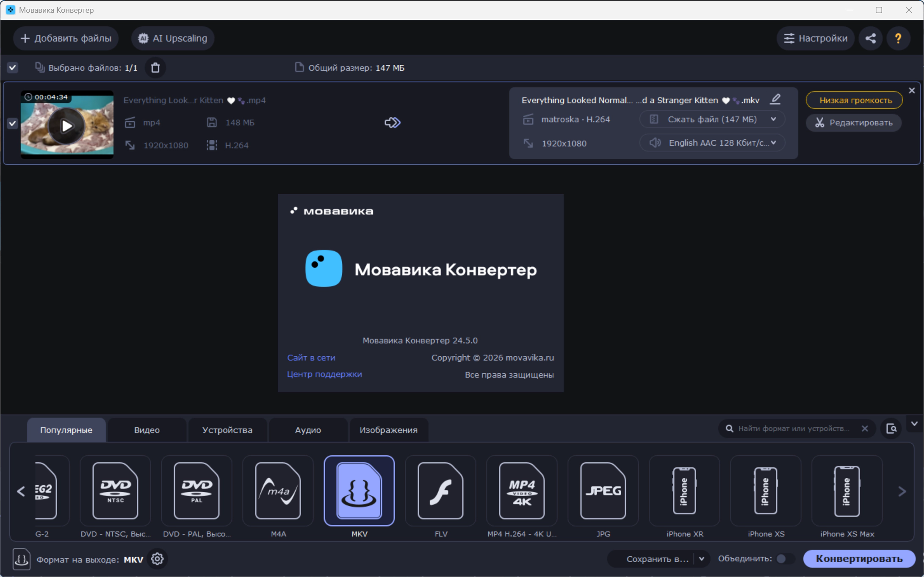Click the matroska · H.264 output format text
The width and height of the screenshot is (924, 577).
pos(575,120)
